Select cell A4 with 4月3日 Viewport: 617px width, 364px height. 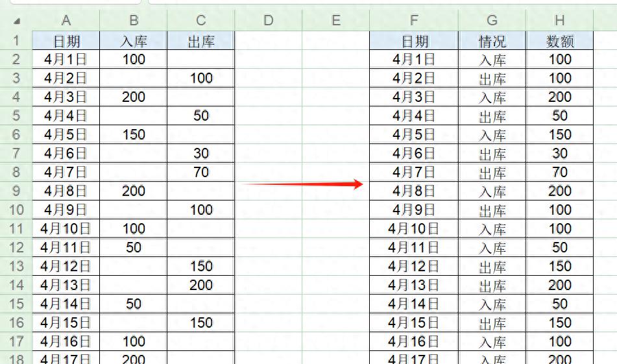click(x=66, y=97)
